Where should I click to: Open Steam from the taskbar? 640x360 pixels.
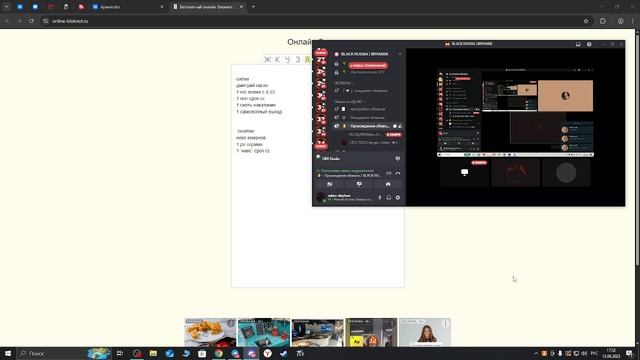(x=284, y=353)
